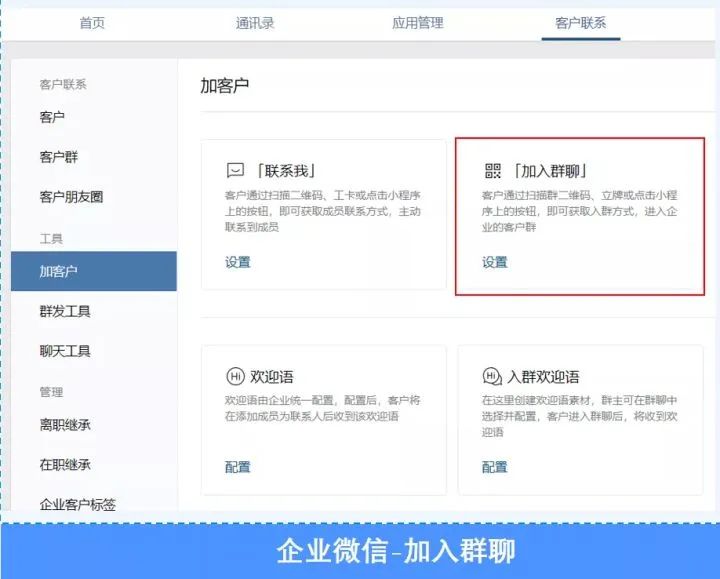The image size is (720, 579).
Task: Click the 加入群聊 card description text
Action: click(579, 211)
